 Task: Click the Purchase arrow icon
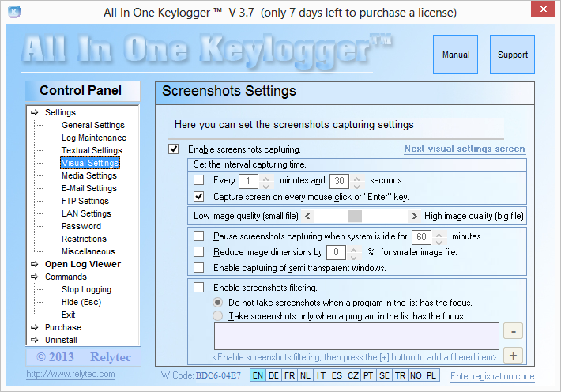point(35,327)
